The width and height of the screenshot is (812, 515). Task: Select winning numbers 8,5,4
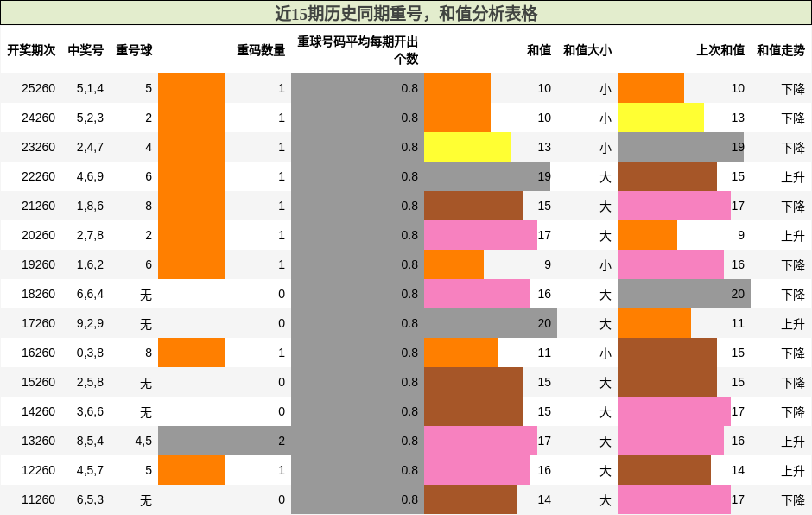pos(90,441)
